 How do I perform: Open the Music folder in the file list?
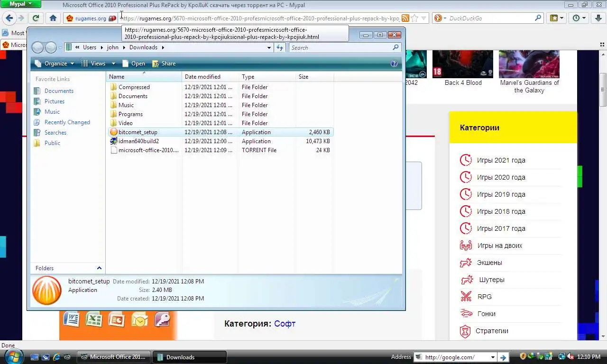point(126,105)
